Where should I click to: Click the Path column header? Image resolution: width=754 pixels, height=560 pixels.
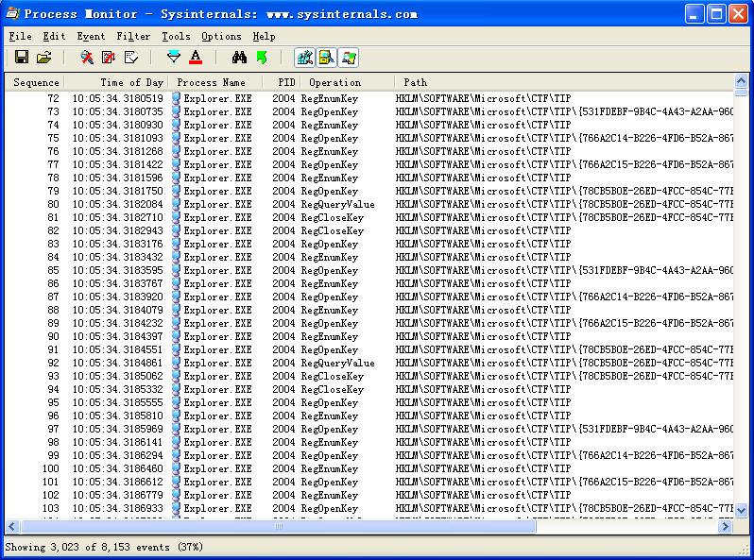tap(564, 83)
